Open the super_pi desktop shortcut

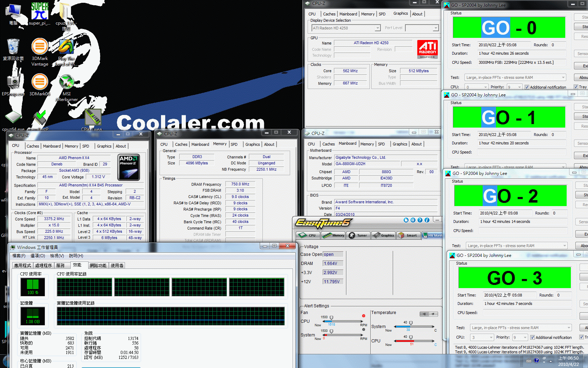tap(40, 13)
